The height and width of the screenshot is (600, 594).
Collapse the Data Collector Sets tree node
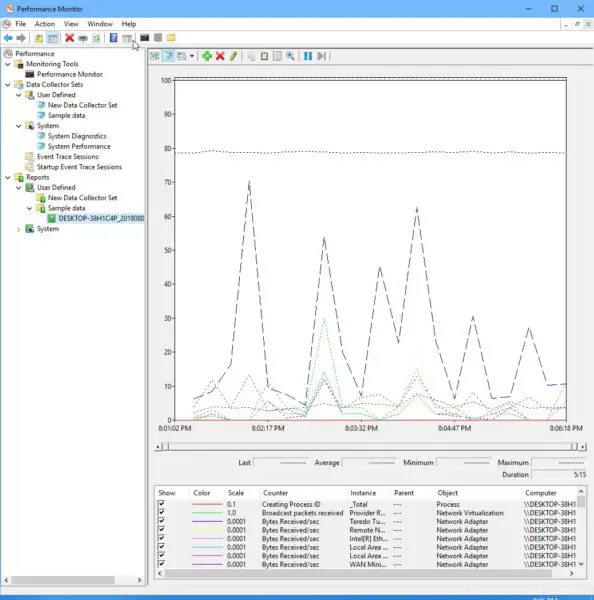(8, 85)
